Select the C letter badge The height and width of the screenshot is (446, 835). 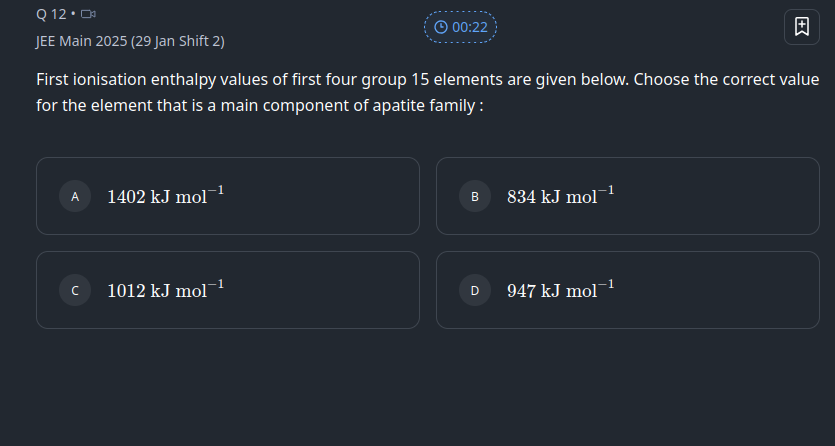(x=75, y=291)
